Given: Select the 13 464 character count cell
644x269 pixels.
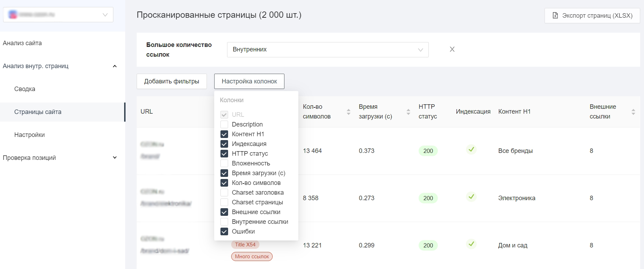Looking at the screenshot, I should (x=312, y=151).
